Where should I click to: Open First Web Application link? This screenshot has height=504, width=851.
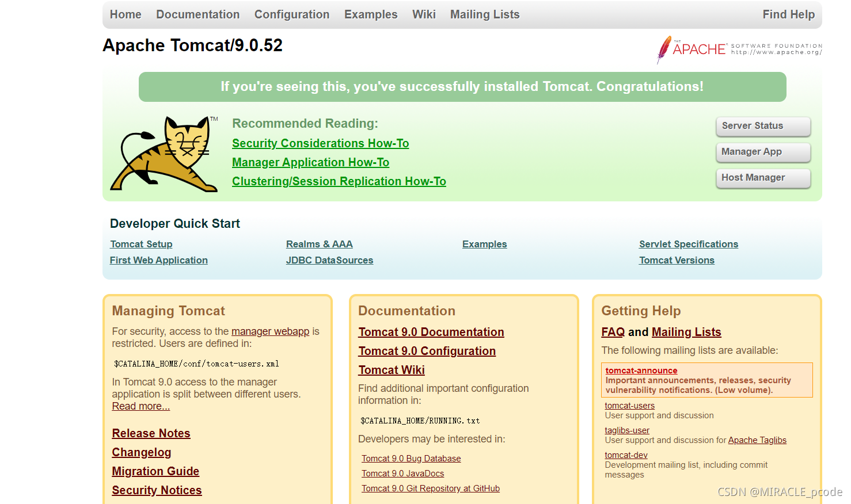(x=158, y=260)
